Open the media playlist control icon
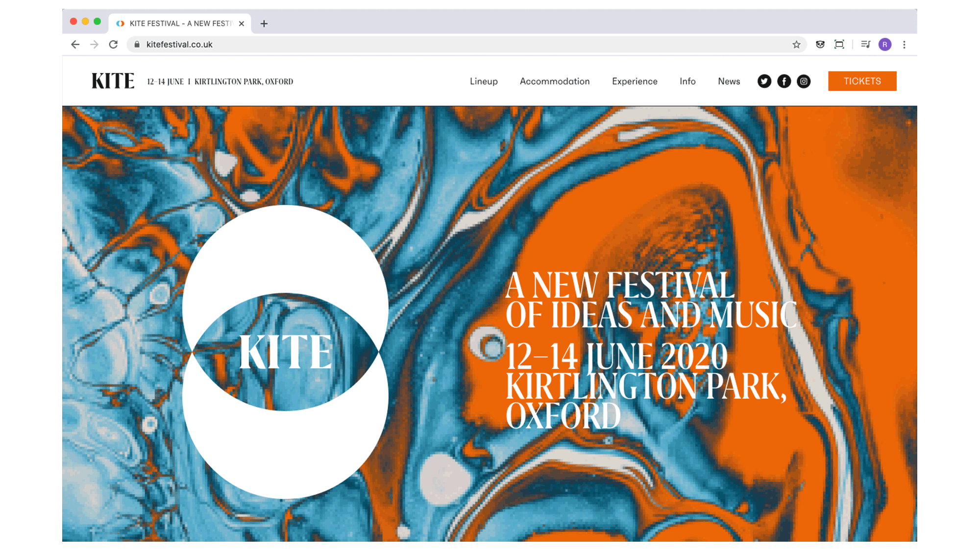This screenshot has height=551, width=980. [865, 45]
